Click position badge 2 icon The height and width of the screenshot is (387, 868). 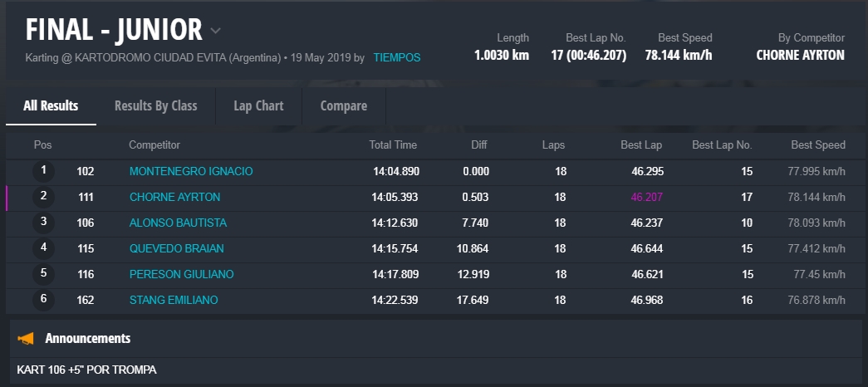pos(43,197)
